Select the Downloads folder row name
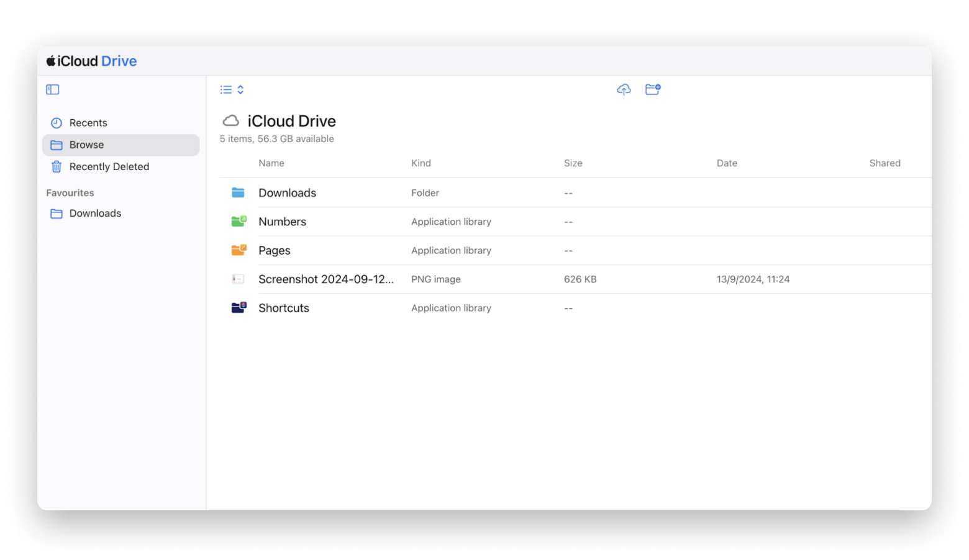Image resolution: width=969 pixels, height=560 pixels. [287, 193]
